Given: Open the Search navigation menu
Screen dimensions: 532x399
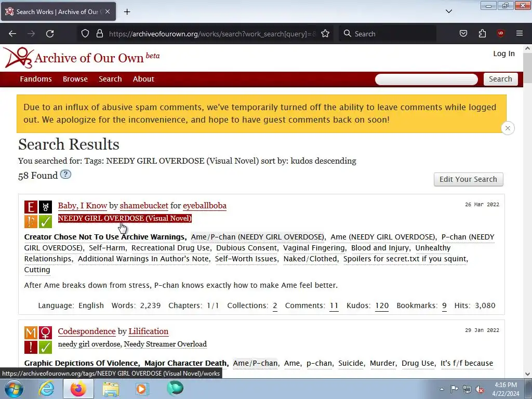Looking at the screenshot, I should tap(110, 79).
